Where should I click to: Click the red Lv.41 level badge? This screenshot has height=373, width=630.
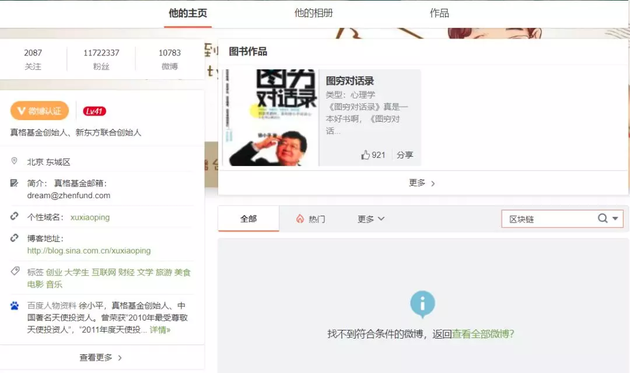point(94,111)
